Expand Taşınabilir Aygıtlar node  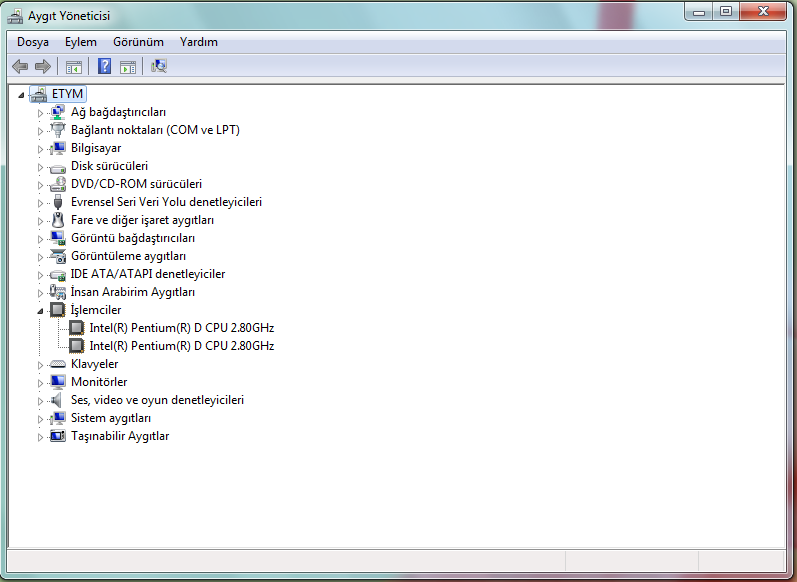point(40,437)
